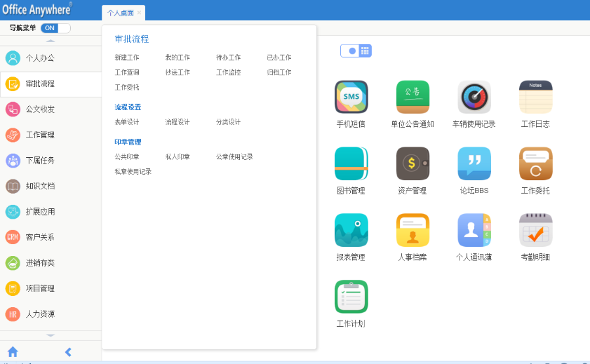590x364 pixels.
Task: Launch the 工作日志 Notes icon
Action: point(536,98)
